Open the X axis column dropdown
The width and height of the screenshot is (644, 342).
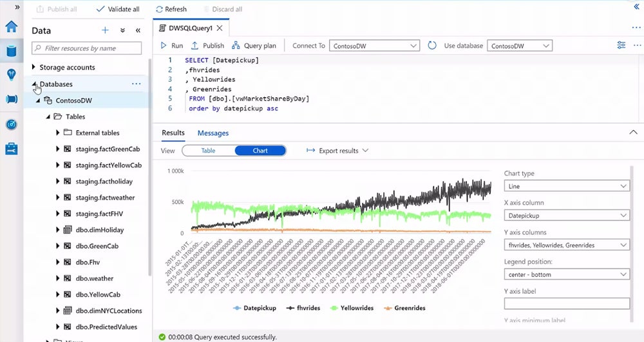(567, 215)
